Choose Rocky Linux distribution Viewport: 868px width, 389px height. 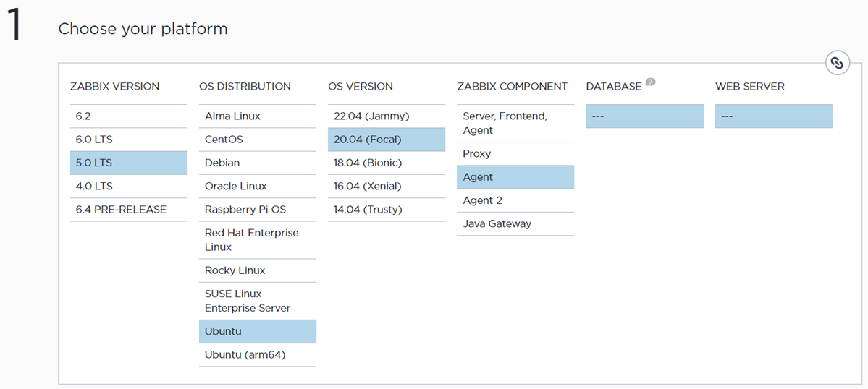[x=258, y=270]
